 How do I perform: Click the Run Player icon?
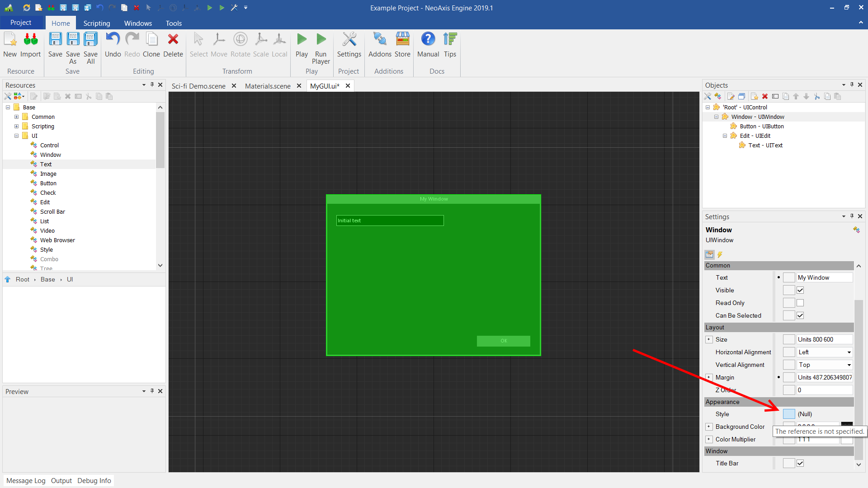pyautogui.click(x=321, y=40)
